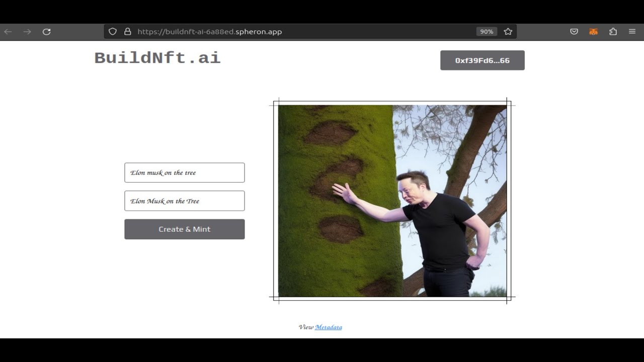Click the padlock site security icon
Screen dimensions: 644x362
tap(128, 32)
